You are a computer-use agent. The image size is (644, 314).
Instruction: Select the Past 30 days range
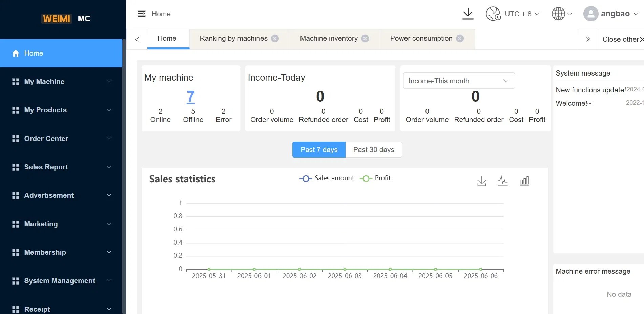(x=373, y=150)
